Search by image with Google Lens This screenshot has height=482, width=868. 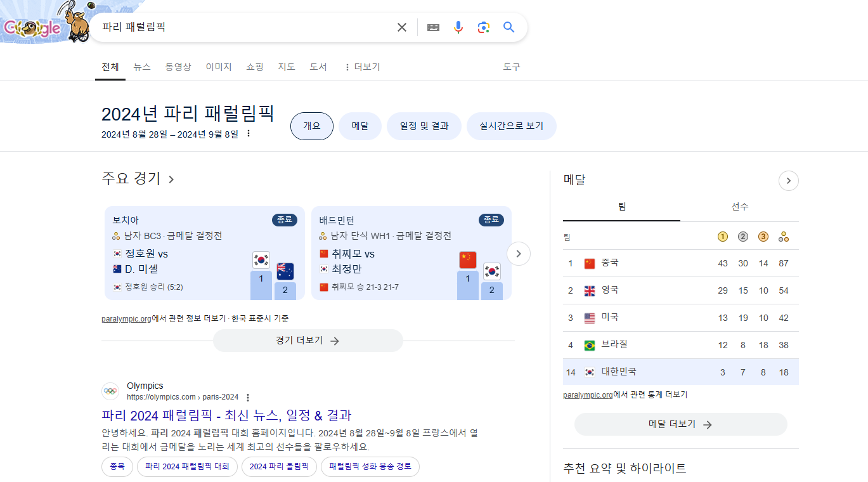484,27
